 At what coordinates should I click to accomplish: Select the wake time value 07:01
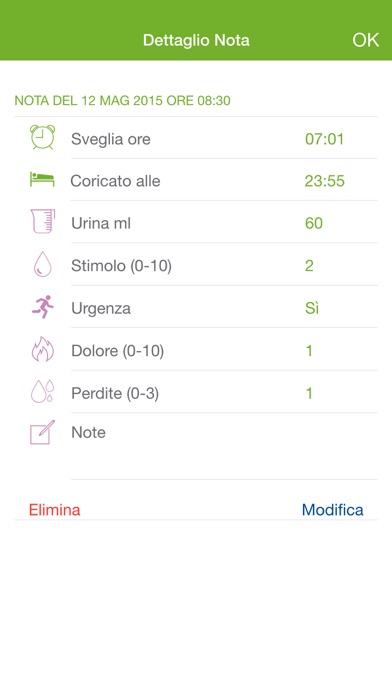[325, 139]
